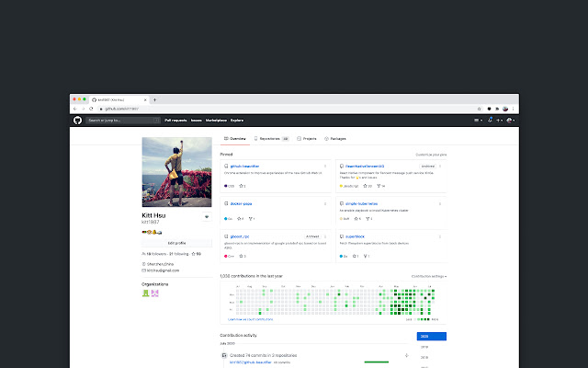
Task: Open the header menu dropdown left of bell
Action: [x=478, y=121]
